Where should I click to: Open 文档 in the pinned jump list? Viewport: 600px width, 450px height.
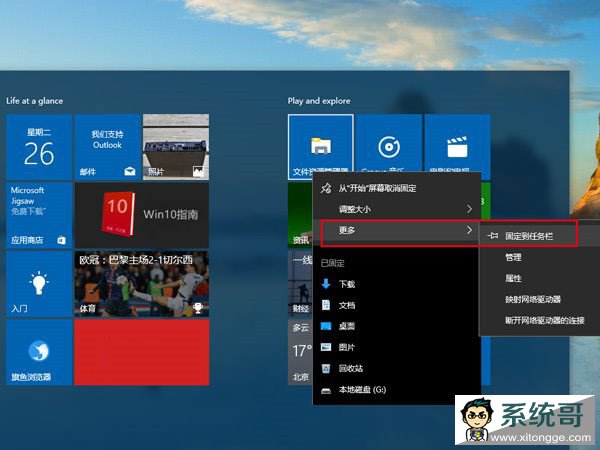397,305
